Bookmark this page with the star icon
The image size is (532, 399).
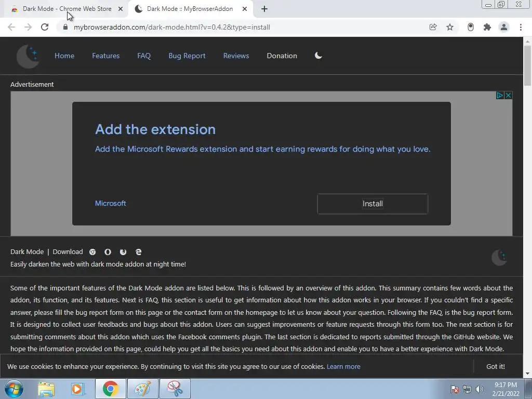pyautogui.click(x=450, y=27)
